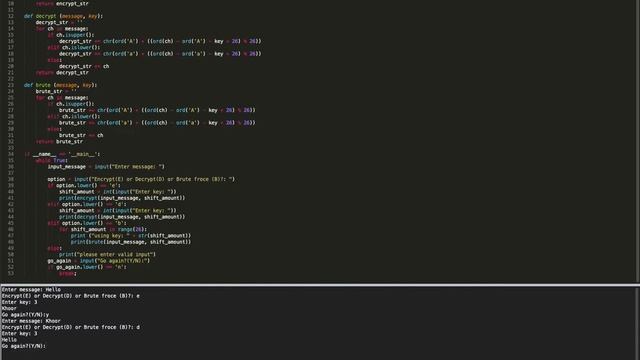Click the "brute_str += ch" statement
Viewport: 640px width, 360px height.
coord(81,135)
